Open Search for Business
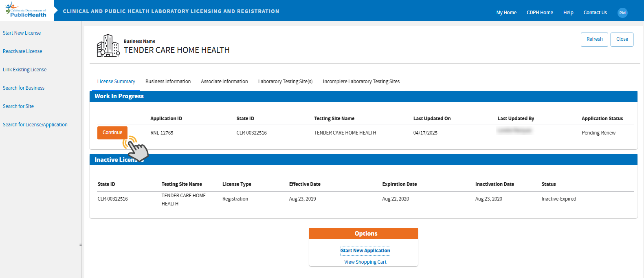 [24, 88]
